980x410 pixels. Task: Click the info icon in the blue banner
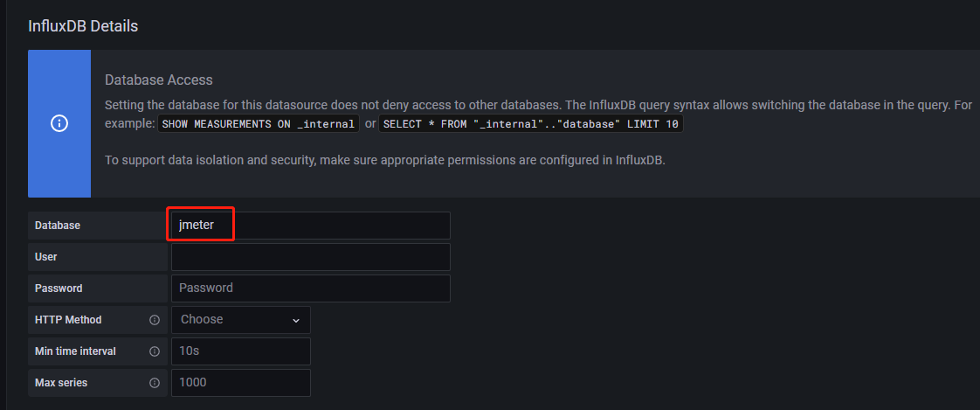[59, 123]
